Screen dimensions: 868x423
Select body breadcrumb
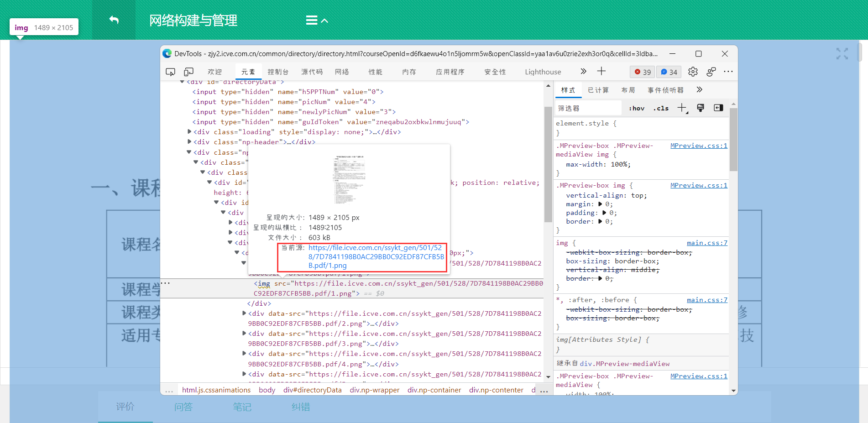(267, 390)
